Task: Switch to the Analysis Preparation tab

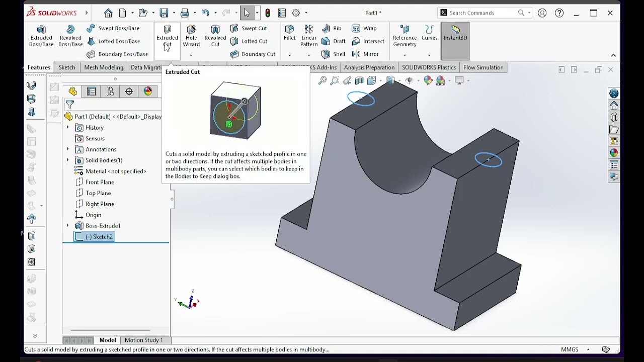Action: (369, 67)
